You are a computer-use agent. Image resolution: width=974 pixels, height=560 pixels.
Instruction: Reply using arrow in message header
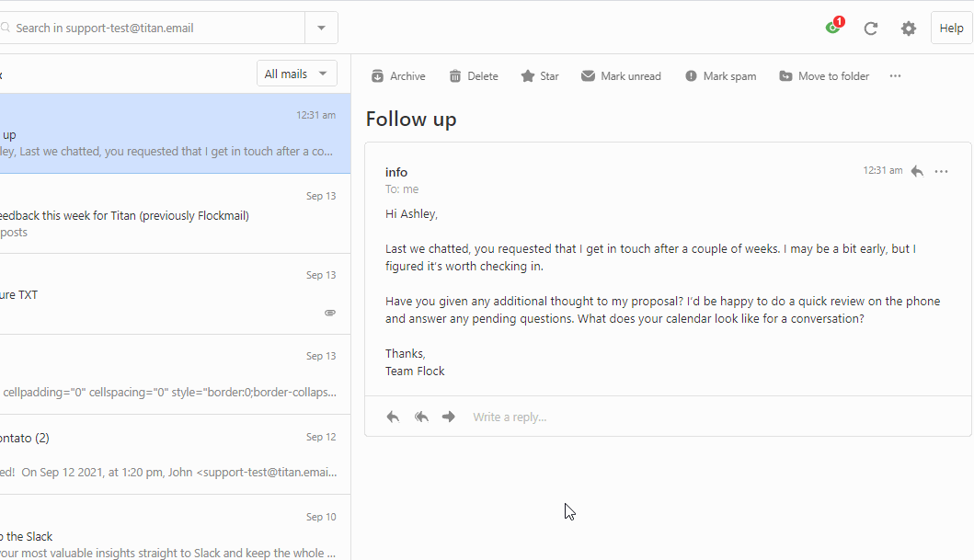point(917,171)
